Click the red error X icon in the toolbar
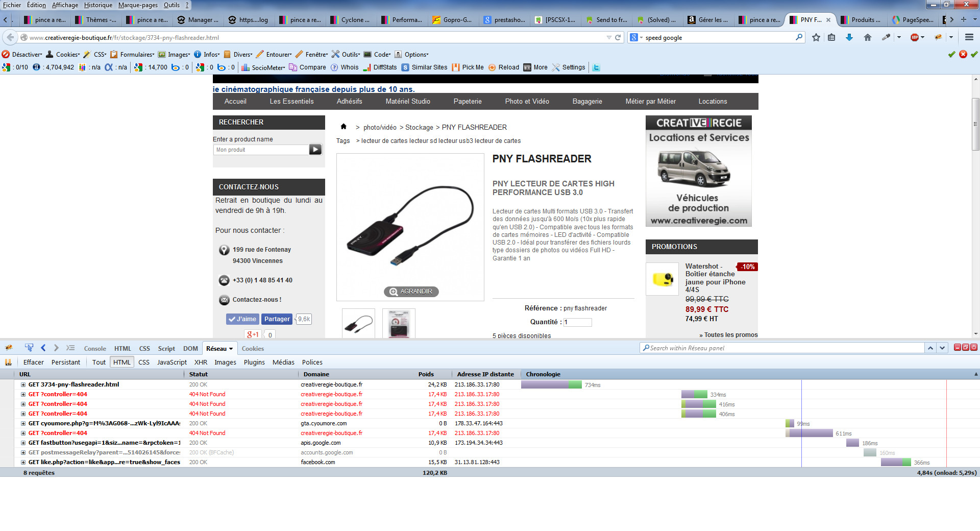Image resolution: width=980 pixels, height=531 pixels. (963, 54)
